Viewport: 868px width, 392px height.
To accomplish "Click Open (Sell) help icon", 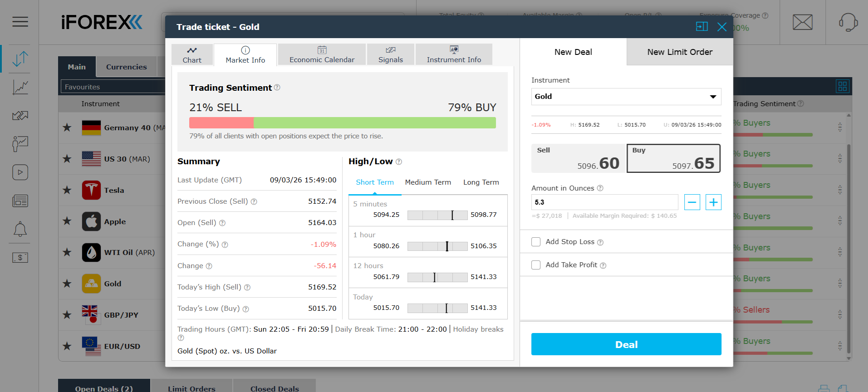I will (x=222, y=223).
